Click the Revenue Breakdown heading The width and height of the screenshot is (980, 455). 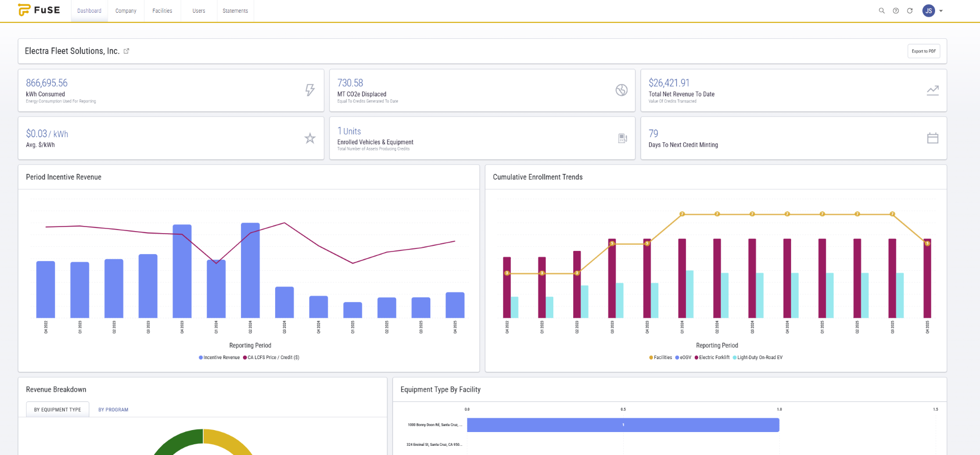click(x=56, y=390)
